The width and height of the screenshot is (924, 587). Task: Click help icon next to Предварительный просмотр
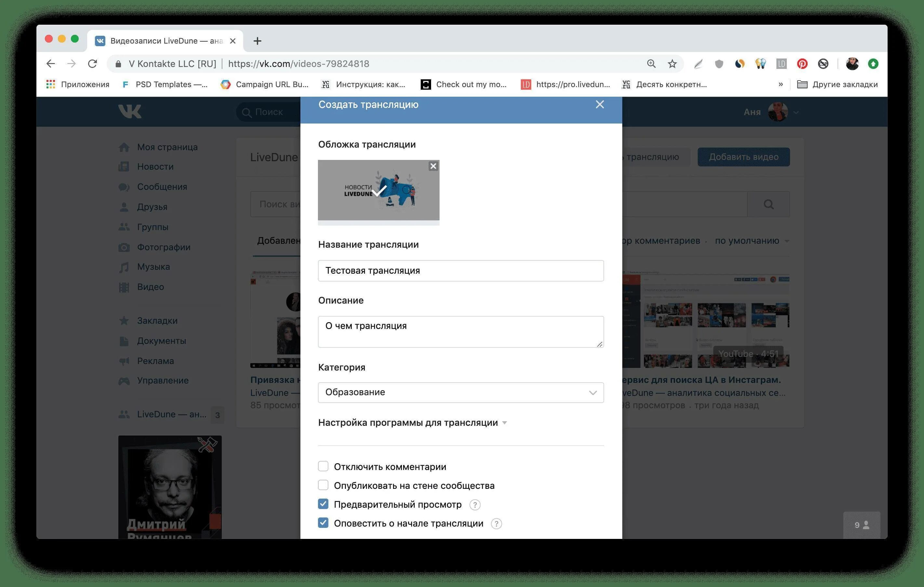(x=475, y=505)
